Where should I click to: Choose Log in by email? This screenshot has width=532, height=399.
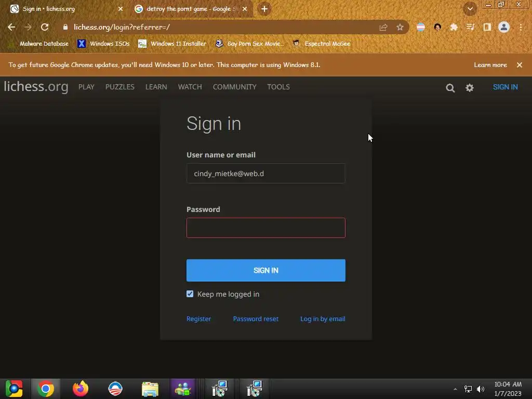pyautogui.click(x=323, y=319)
